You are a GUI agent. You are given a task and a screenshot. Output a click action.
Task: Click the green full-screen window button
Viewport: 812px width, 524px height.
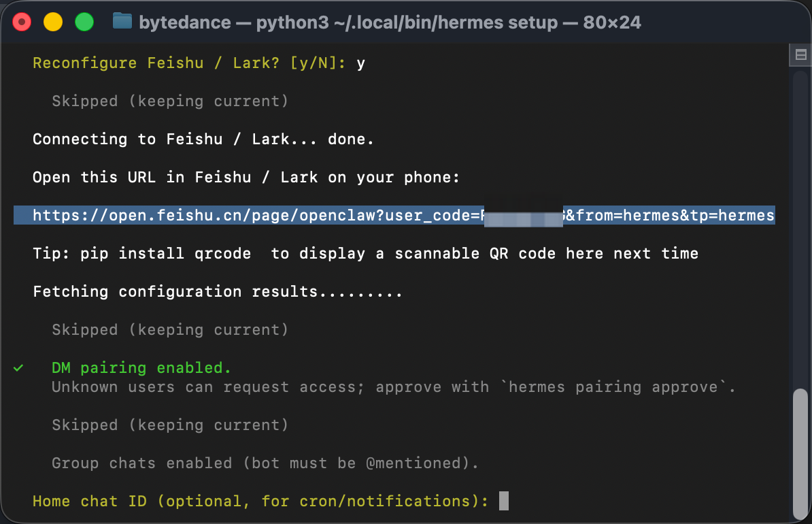pyautogui.click(x=84, y=22)
